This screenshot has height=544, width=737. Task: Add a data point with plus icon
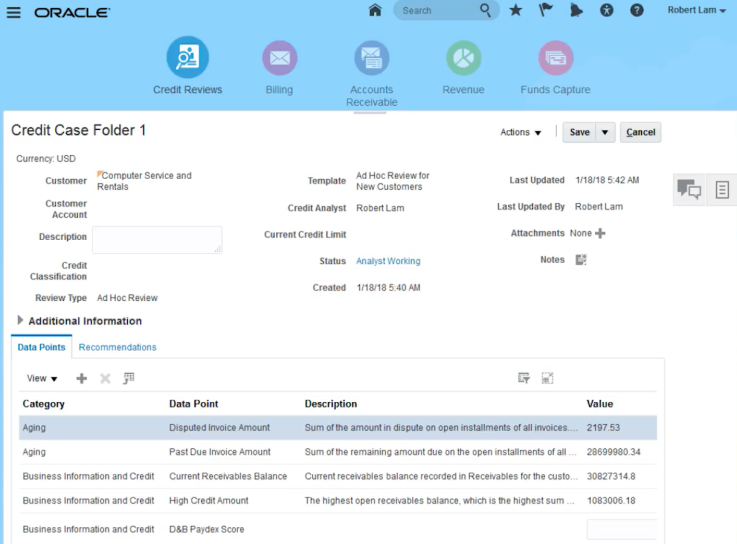click(82, 378)
